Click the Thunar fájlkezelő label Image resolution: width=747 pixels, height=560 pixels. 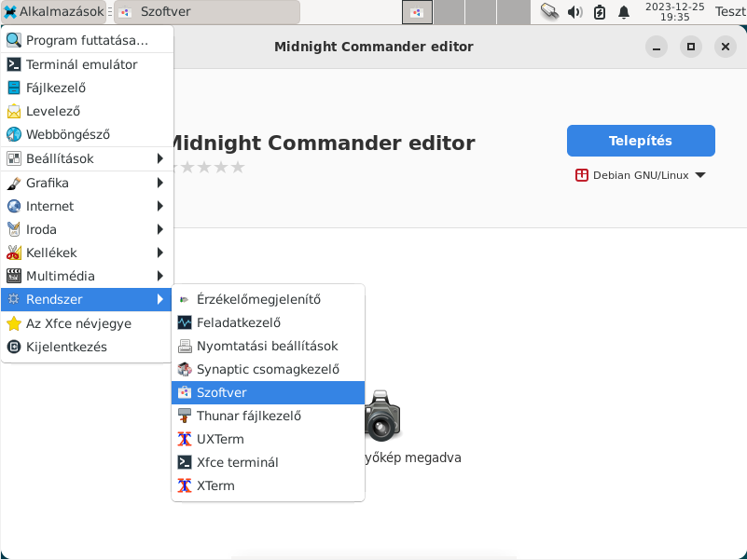click(x=249, y=416)
